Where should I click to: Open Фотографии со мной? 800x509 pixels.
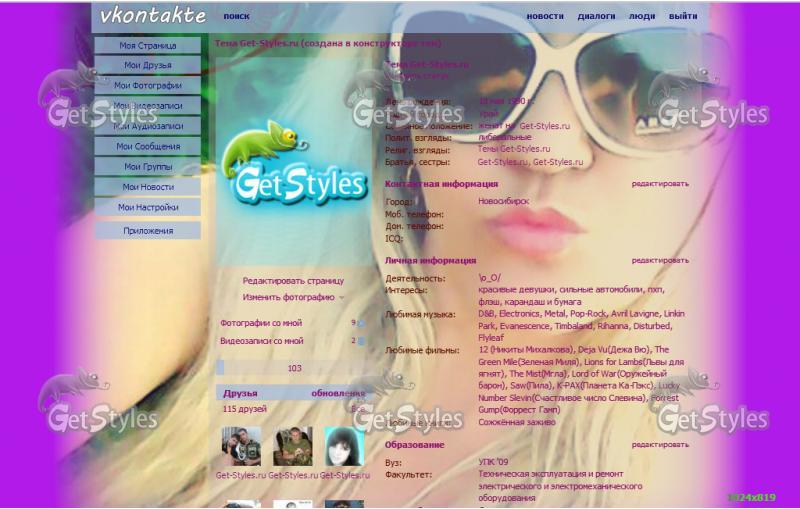261,323
